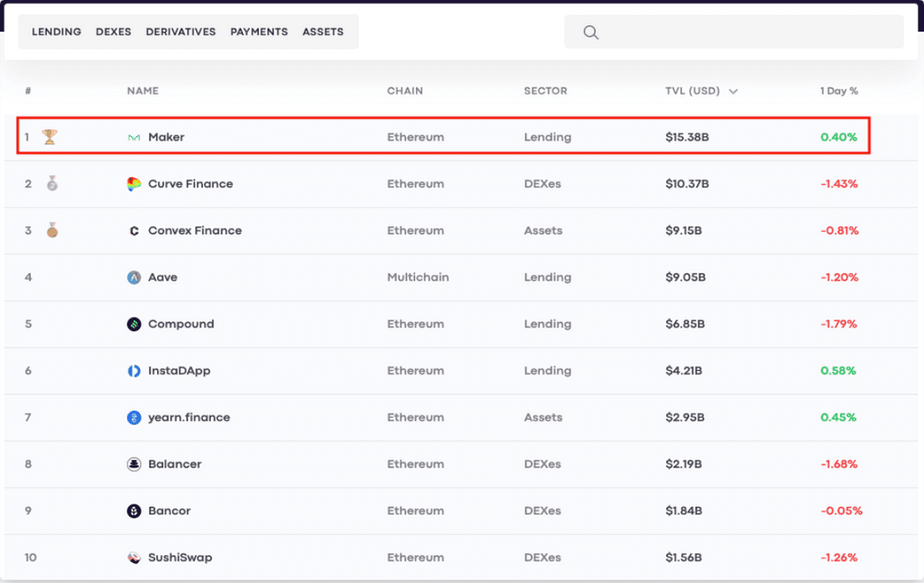This screenshot has width=924, height=583.
Task: Click Compound's -1.79% daily change
Action: click(838, 324)
